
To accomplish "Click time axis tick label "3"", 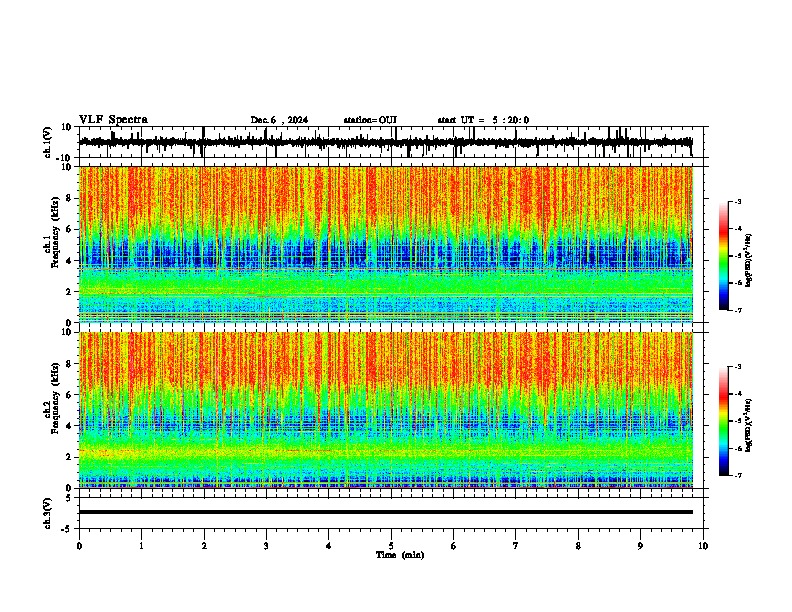I will coord(266,546).
